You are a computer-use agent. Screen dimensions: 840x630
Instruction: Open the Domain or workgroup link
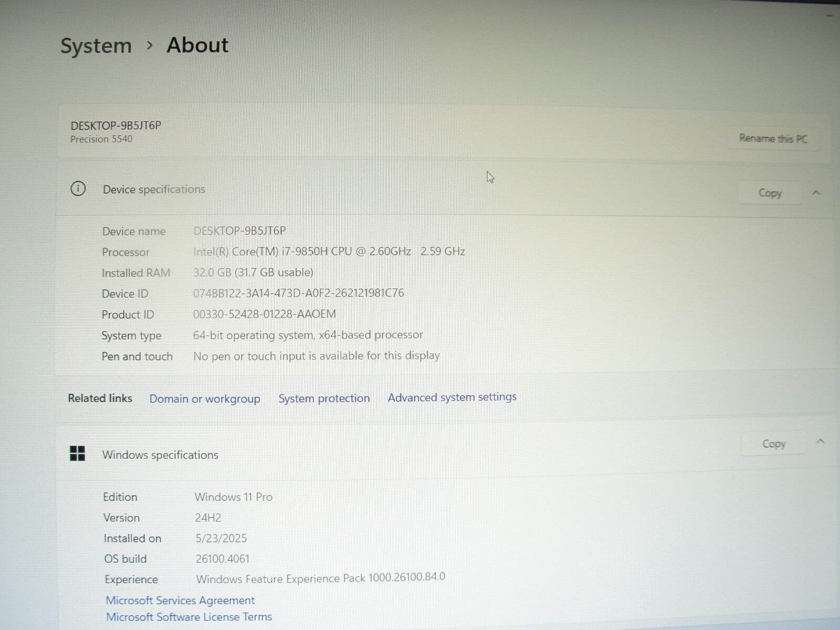pos(205,398)
